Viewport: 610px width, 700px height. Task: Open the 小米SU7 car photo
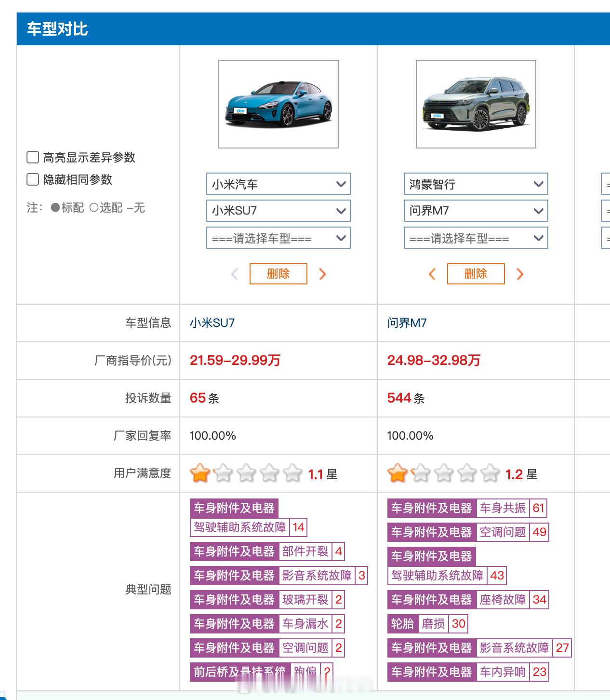[x=278, y=104]
